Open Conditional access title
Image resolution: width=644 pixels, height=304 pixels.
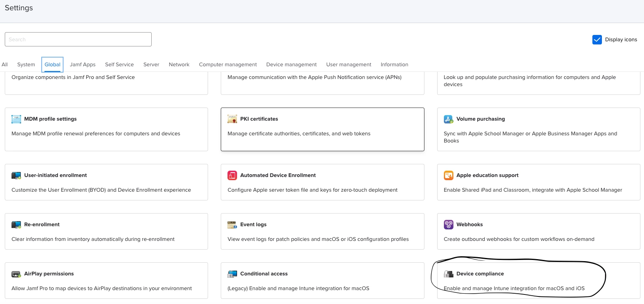click(x=264, y=274)
